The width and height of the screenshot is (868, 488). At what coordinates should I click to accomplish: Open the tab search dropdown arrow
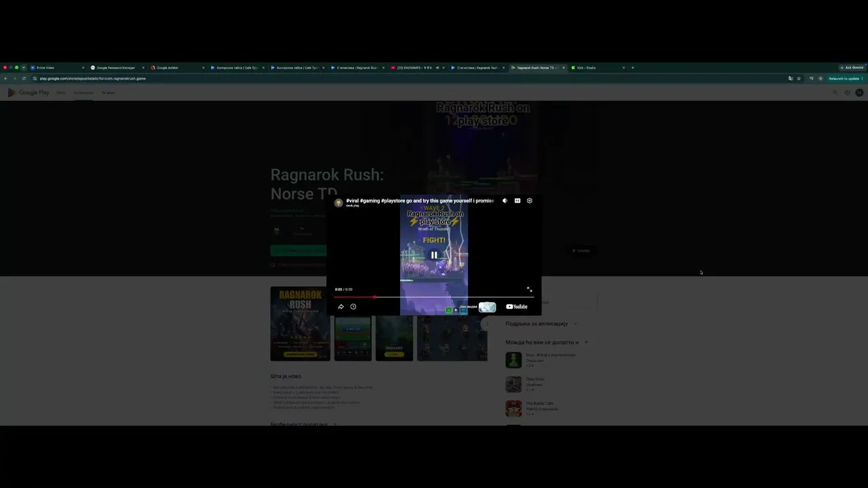tap(23, 68)
